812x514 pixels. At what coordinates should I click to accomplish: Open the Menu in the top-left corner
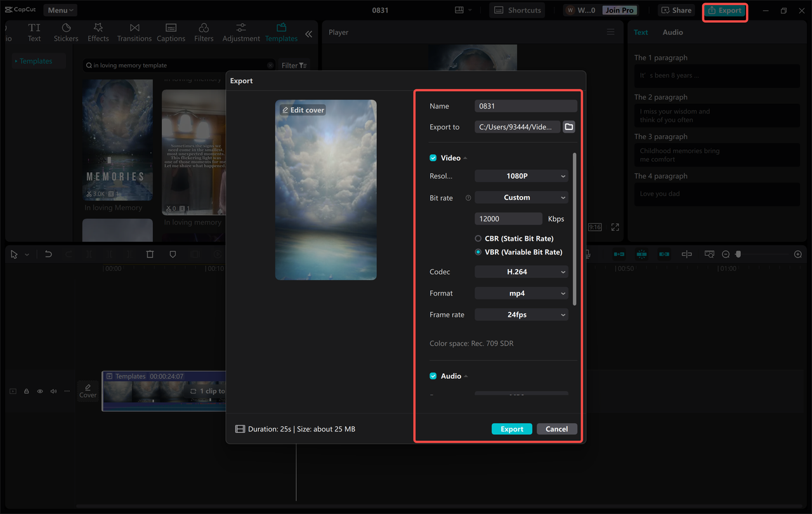pyautogui.click(x=60, y=10)
